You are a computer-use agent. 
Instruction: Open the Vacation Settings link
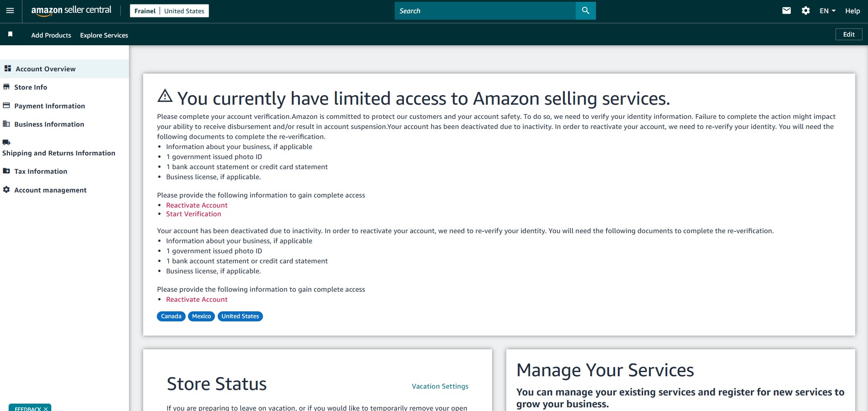[440, 386]
